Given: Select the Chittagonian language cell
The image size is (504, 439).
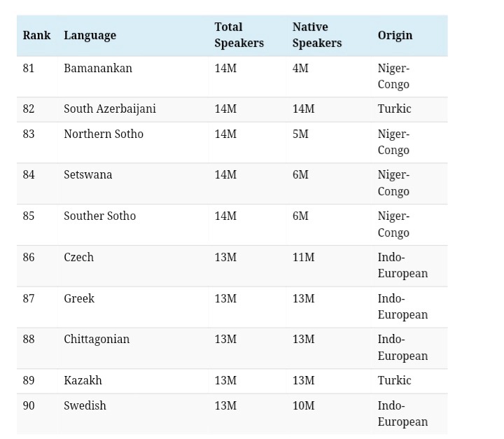Looking at the screenshot, I should (97, 340).
